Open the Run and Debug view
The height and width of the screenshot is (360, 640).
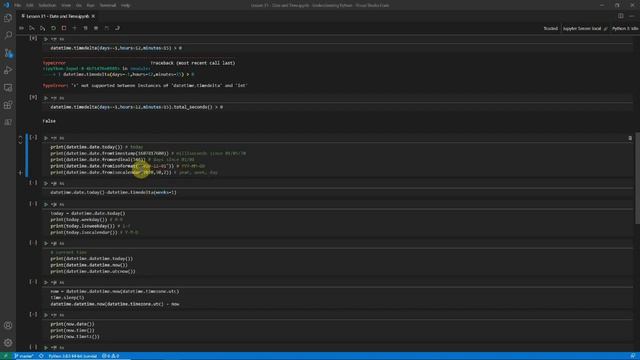tap(8, 70)
